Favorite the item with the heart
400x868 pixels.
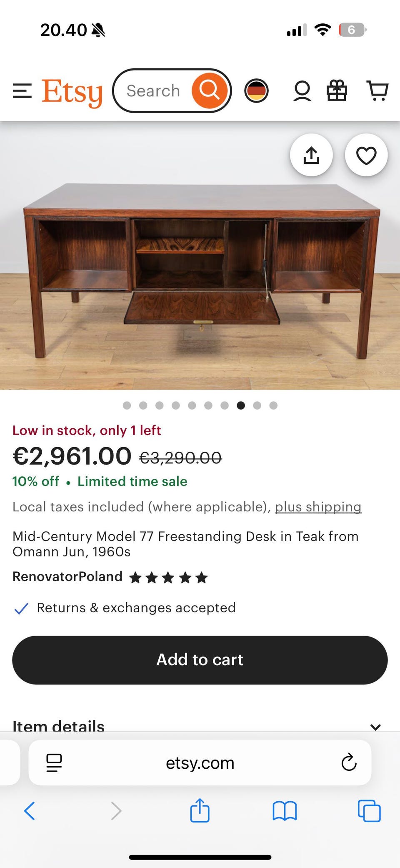pos(366,155)
